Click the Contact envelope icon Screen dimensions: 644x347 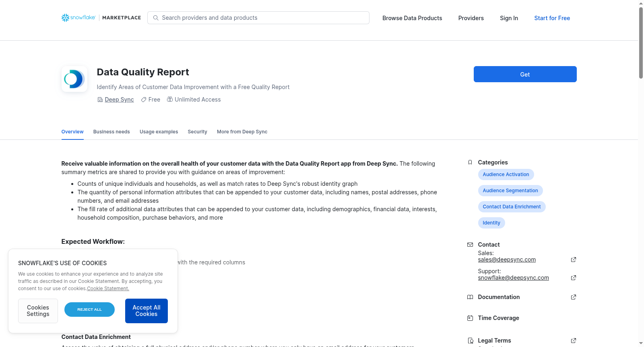(470, 245)
